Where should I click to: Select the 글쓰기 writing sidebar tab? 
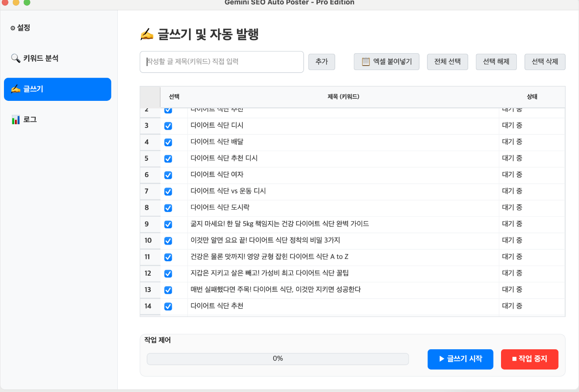click(x=57, y=89)
